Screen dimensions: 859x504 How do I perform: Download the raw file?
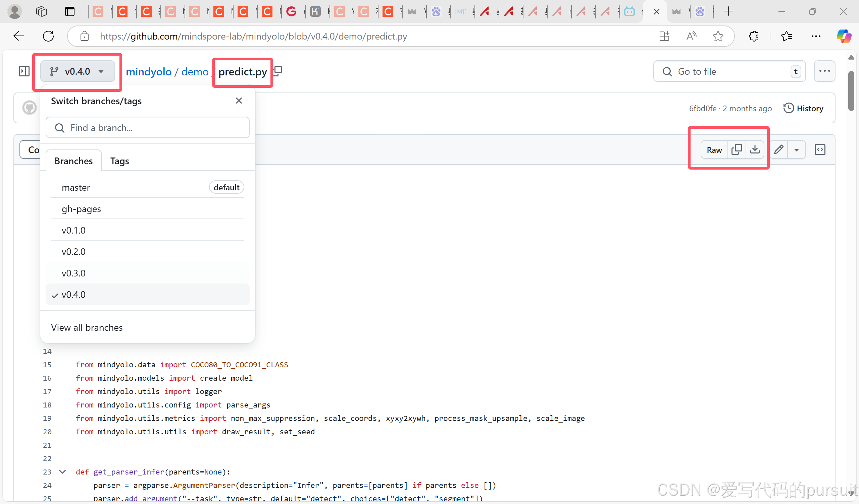[x=755, y=149]
